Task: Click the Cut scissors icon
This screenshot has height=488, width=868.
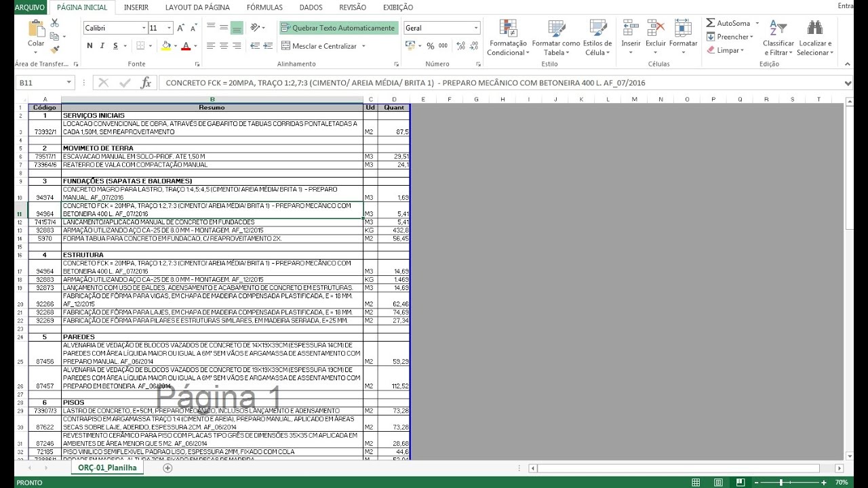Action: click(x=55, y=23)
